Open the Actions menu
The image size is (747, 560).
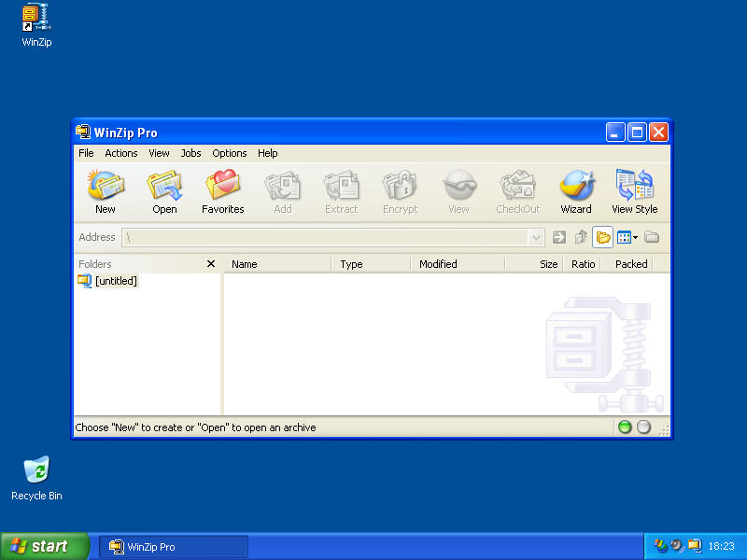pyautogui.click(x=120, y=153)
